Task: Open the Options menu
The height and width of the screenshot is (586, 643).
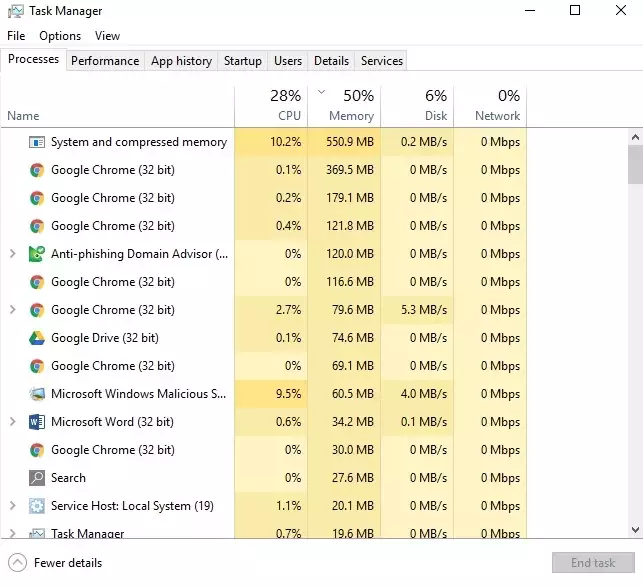Action: (x=60, y=36)
